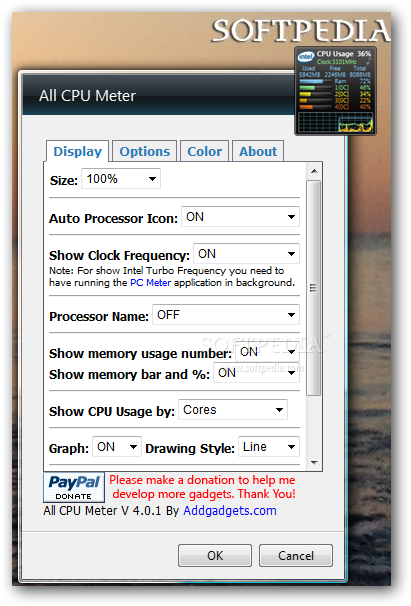Viewport: 411px width, 606px height.
Task: Open the Graph ON dropdown
Action: tap(117, 447)
